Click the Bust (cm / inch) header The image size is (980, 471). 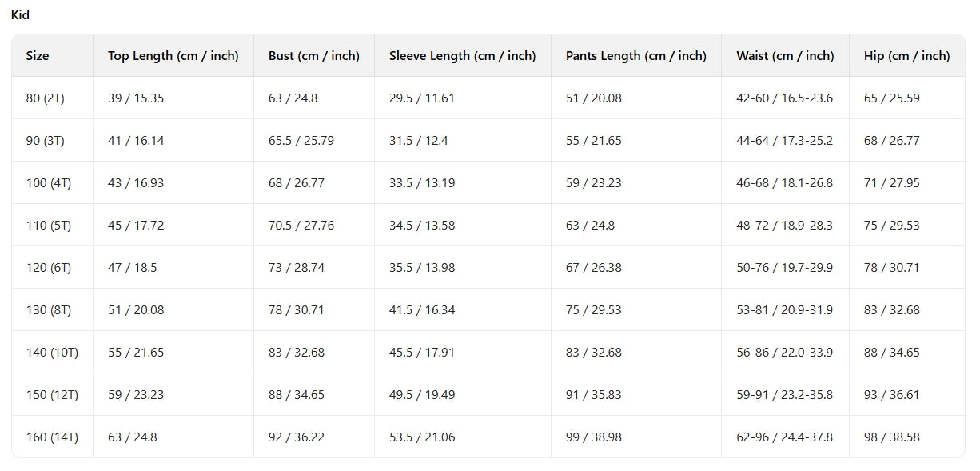tap(313, 56)
